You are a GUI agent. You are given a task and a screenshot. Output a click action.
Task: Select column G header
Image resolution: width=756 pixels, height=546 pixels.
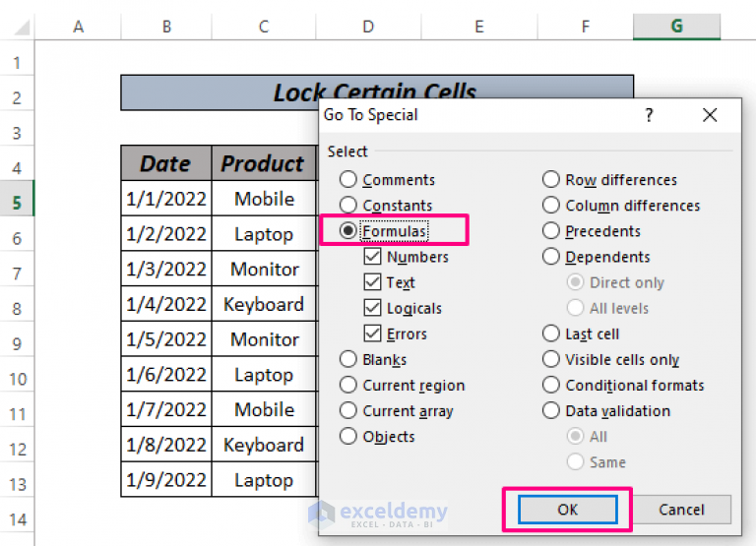(676, 27)
